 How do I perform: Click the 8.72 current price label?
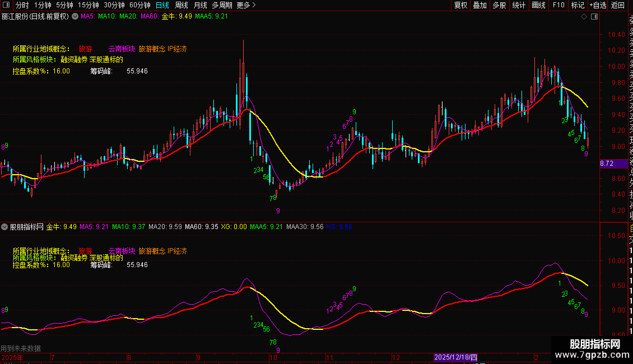607,164
